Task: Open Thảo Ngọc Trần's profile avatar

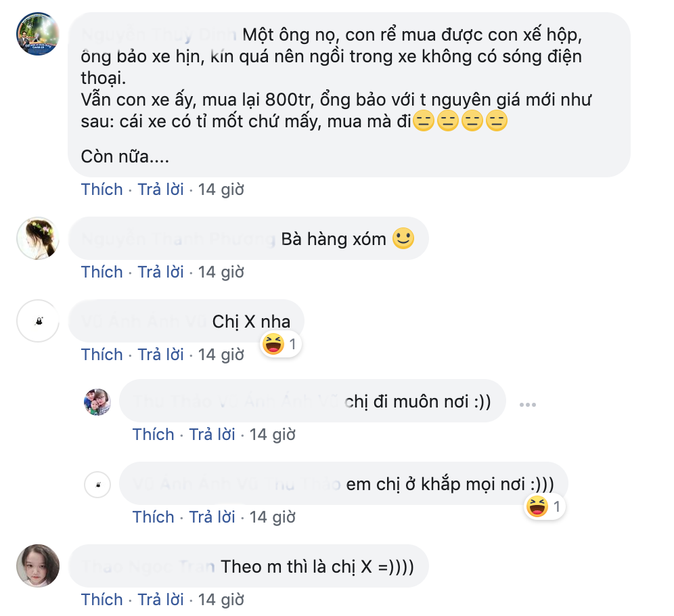Action: [38, 566]
